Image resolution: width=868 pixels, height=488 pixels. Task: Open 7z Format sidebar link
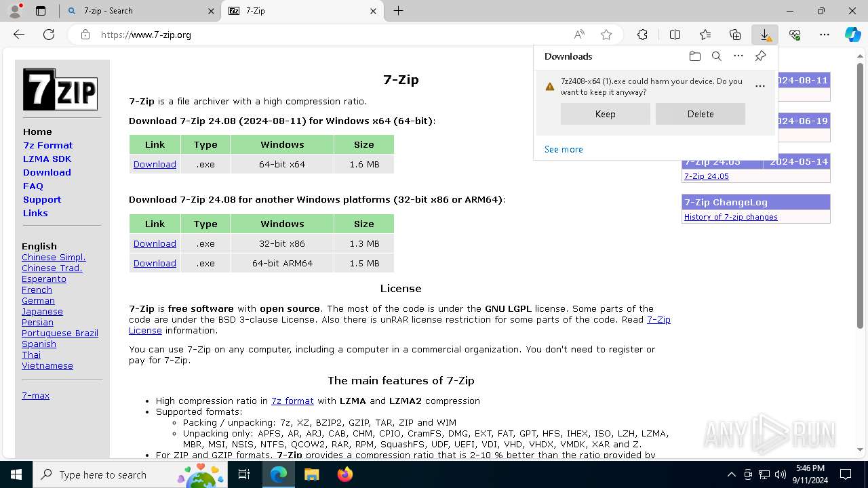click(x=47, y=145)
